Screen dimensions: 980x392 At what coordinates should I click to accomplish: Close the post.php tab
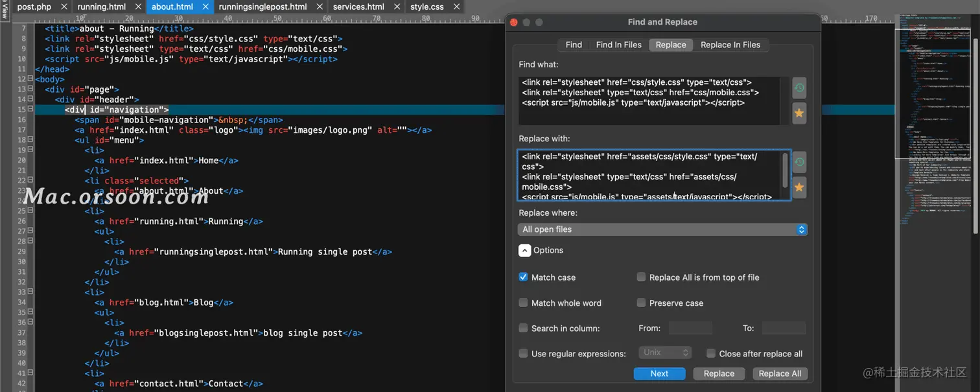[x=63, y=7]
